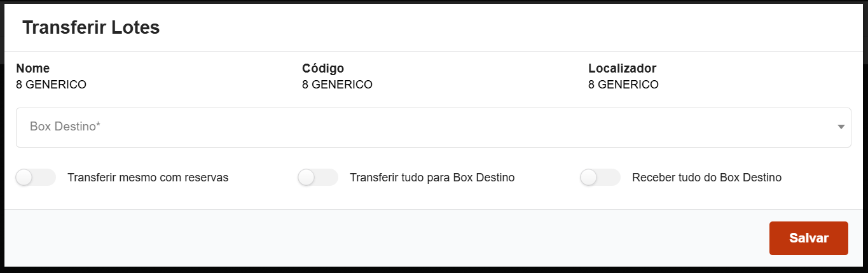Select the 8 GENERICO value under Código
868x273 pixels.
(x=337, y=84)
